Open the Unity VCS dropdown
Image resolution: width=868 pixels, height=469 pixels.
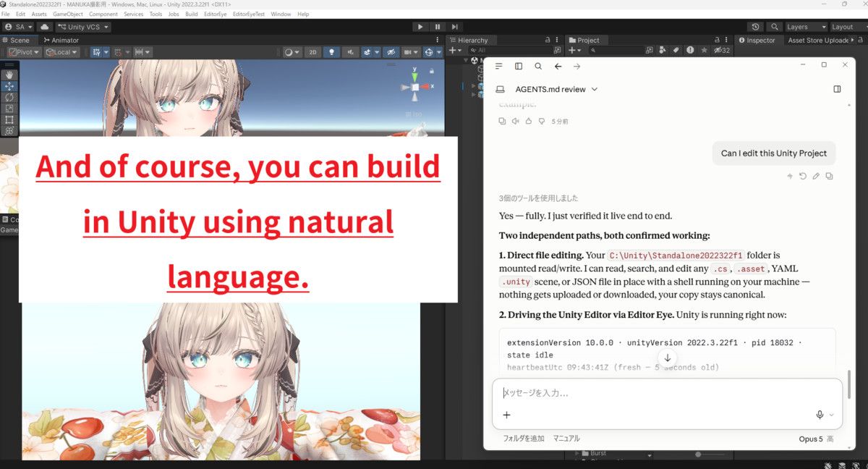coord(83,27)
